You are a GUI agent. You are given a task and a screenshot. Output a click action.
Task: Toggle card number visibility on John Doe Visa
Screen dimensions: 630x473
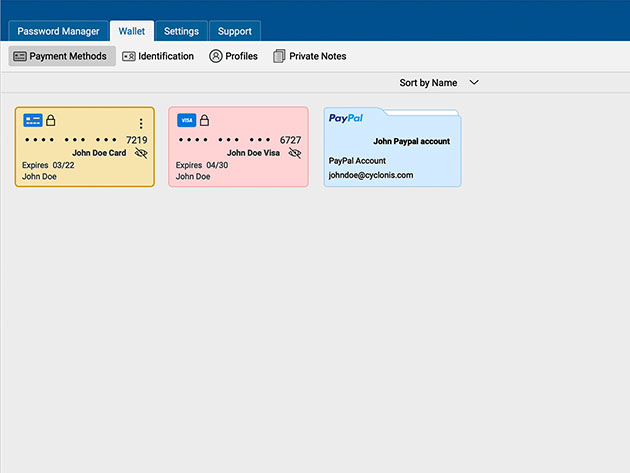294,153
